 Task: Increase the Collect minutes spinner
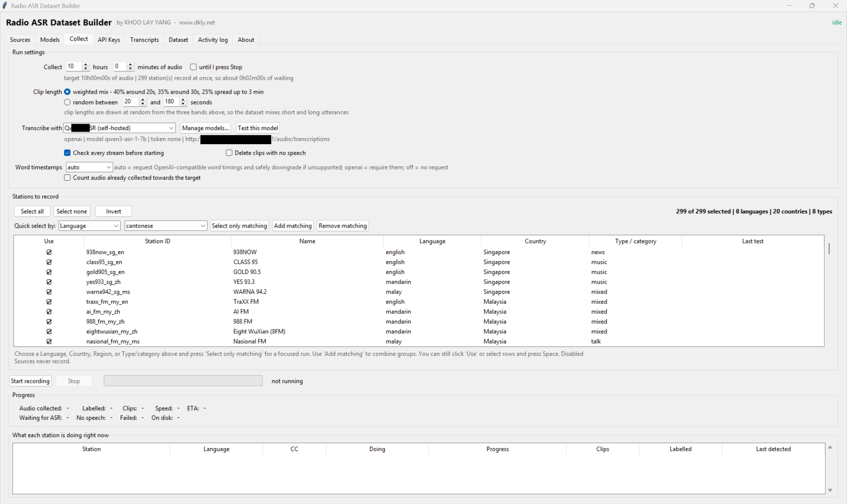coord(130,64)
